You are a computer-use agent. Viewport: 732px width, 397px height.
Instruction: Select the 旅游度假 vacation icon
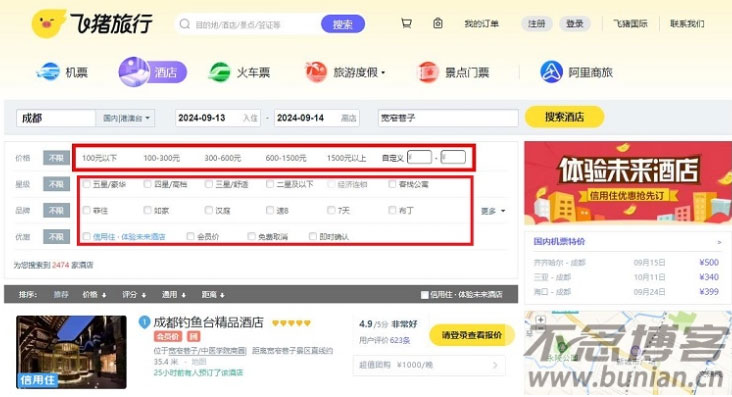click(x=316, y=72)
